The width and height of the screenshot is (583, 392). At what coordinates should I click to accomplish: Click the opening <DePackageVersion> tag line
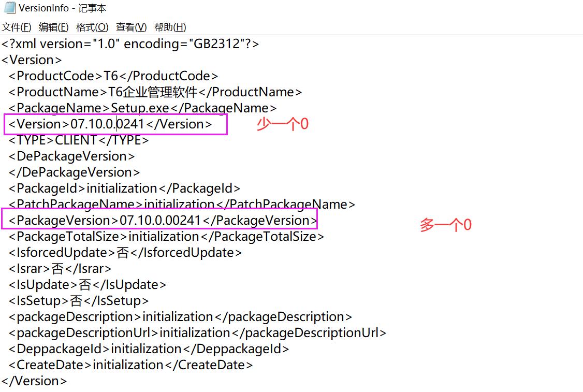coord(71,156)
